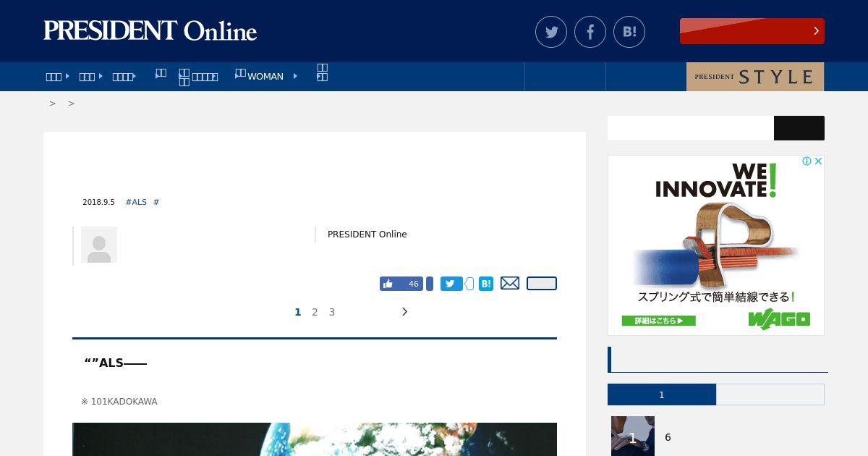This screenshot has width=868, height=456.
Task: Expand the arrow next to WOMAN
Action: 295,76
